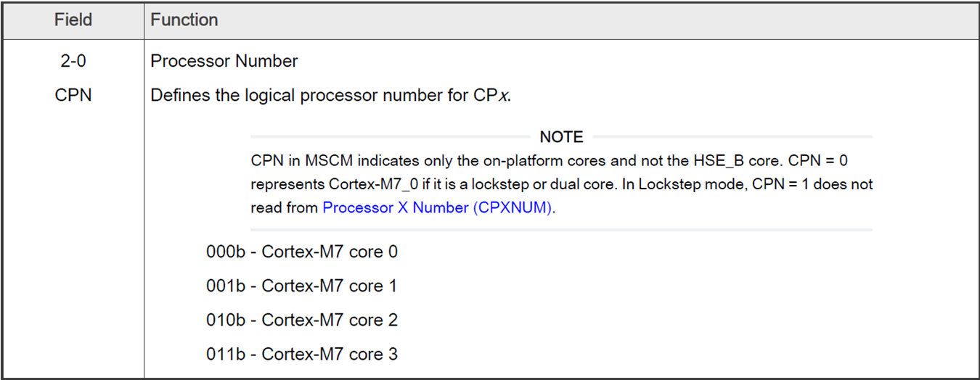Viewport: 980px width, 380px height.
Task: Click the logical processor number description sentence
Action: click(x=330, y=95)
